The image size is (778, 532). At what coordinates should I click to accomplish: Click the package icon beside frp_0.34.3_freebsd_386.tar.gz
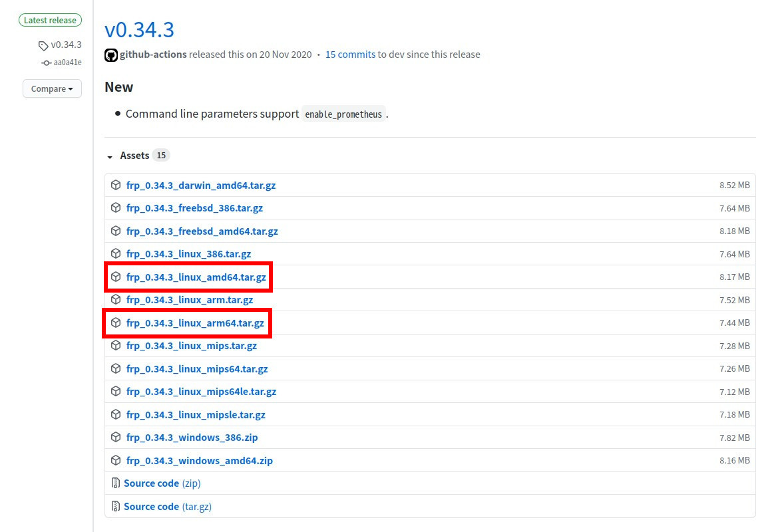coord(116,207)
